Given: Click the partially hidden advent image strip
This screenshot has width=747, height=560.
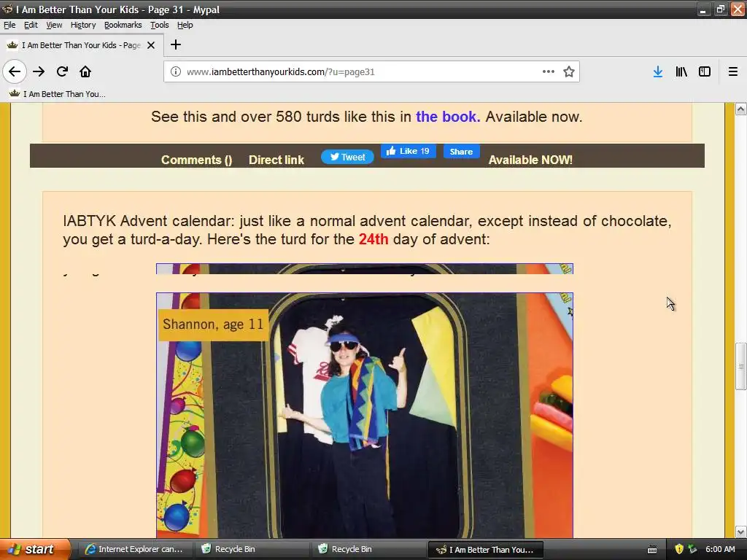Looking at the screenshot, I should [x=365, y=268].
